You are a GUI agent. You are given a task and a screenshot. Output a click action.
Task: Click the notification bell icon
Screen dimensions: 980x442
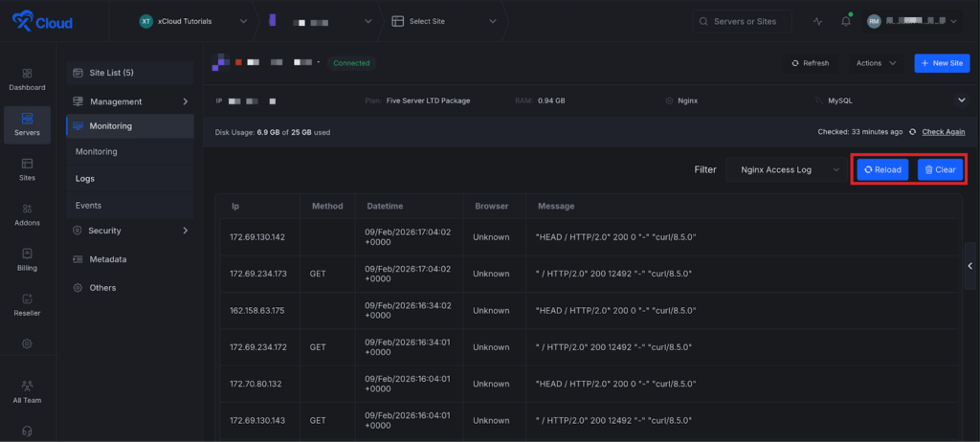(846, 21)
